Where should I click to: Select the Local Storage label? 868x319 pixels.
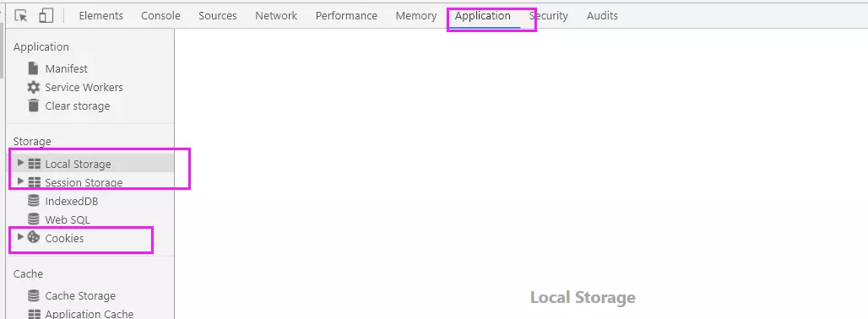coord(78,165)
